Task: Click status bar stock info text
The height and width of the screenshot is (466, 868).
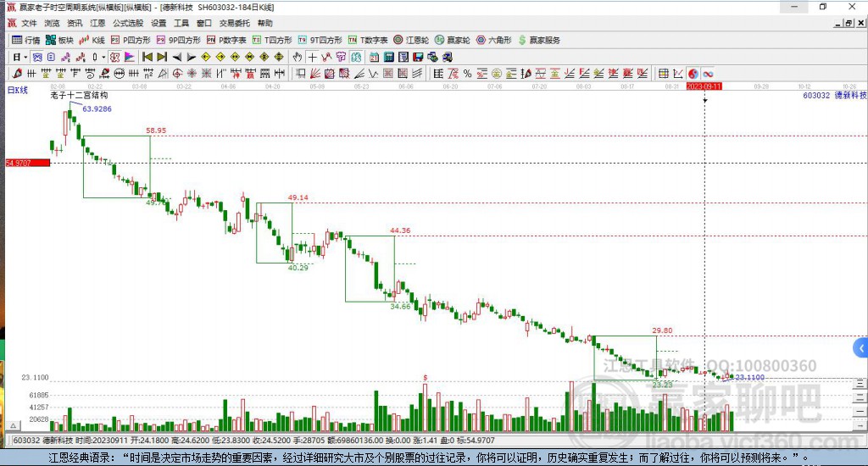Action: pyautogui.click(x=253, y=441)
